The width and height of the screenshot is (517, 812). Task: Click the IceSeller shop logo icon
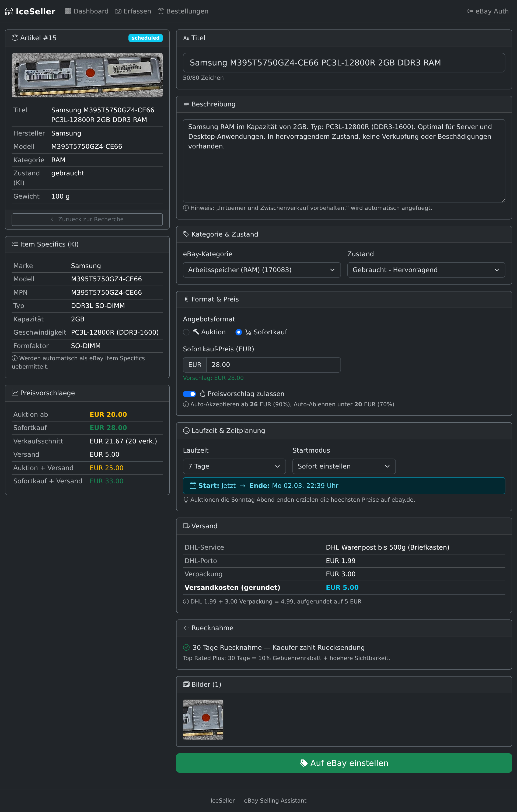[x=9, y=12]
